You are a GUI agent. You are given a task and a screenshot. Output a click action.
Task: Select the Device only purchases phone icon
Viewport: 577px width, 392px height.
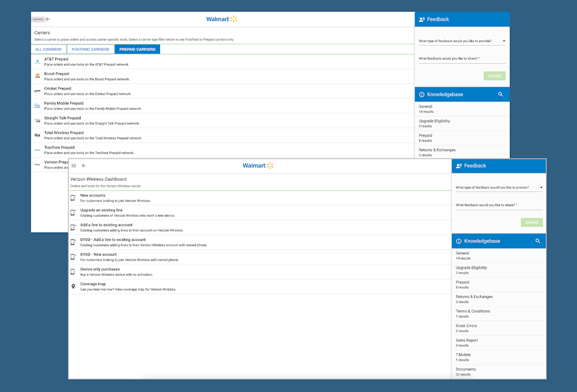(x=72, y=271)
